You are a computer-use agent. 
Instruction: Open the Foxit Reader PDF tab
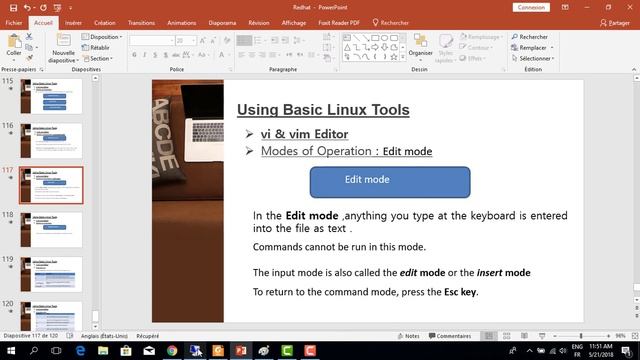pyautogui.click(x=339, y=23)
